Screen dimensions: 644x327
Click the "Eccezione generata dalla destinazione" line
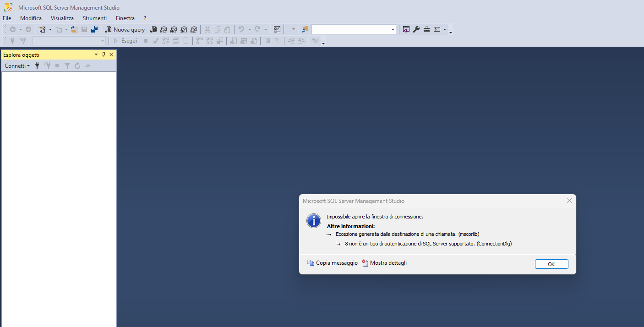(x=408, y=234)
